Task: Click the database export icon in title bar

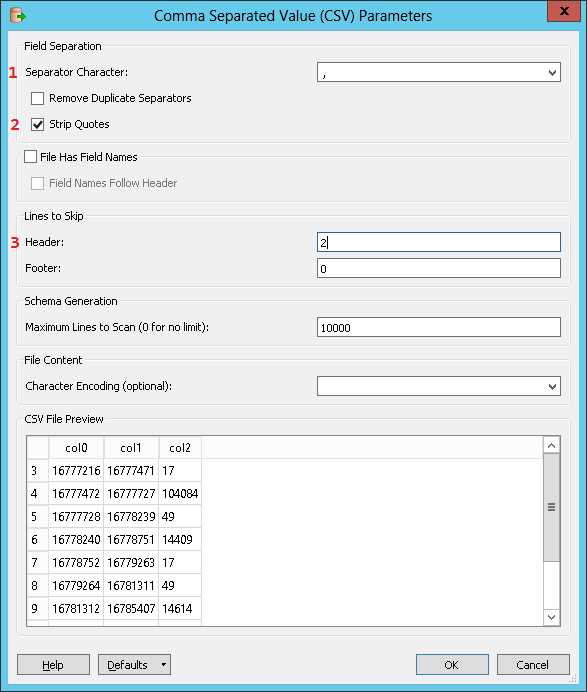Action: click(18, 16)
